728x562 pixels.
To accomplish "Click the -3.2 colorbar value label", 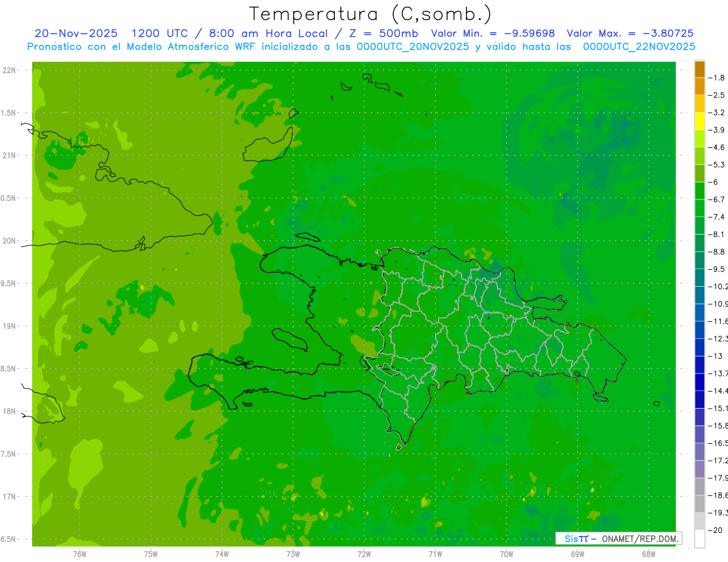I will point(718,113).
